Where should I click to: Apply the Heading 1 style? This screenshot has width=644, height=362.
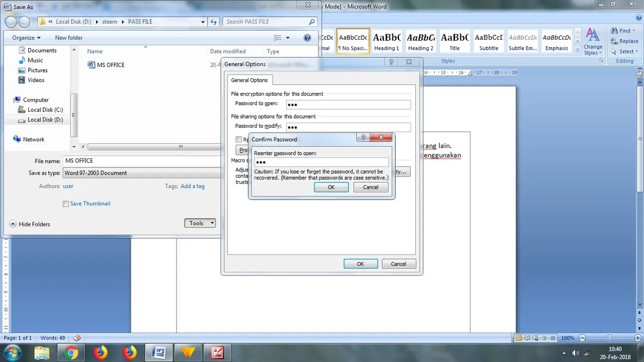click(386, 41)
